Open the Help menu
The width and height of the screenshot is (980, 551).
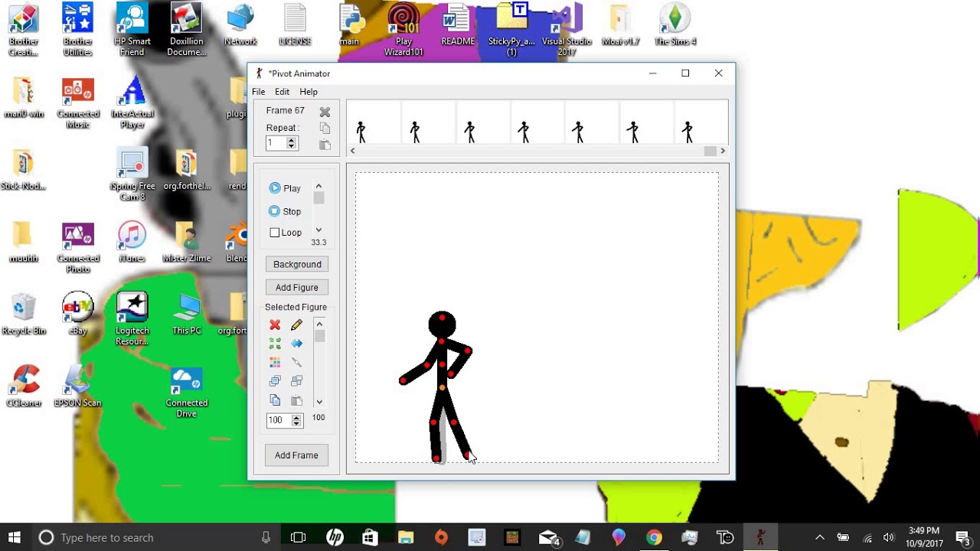(309, 92)
